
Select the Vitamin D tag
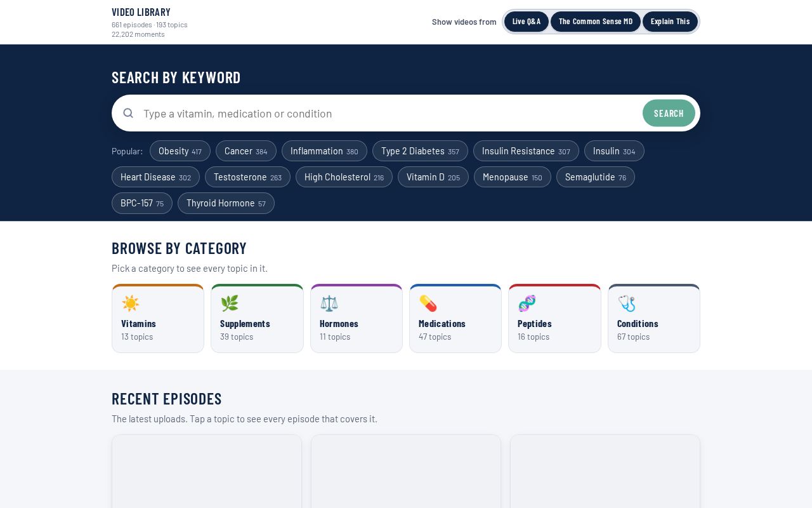pos(433,177)
